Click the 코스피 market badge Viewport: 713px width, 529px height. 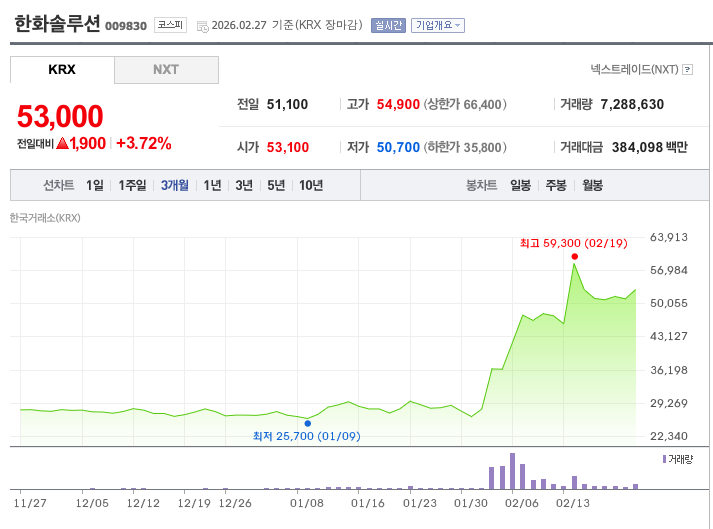[x=170, y=25]
